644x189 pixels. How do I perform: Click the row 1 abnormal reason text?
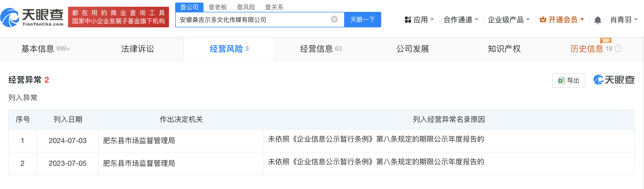[376, 139]
